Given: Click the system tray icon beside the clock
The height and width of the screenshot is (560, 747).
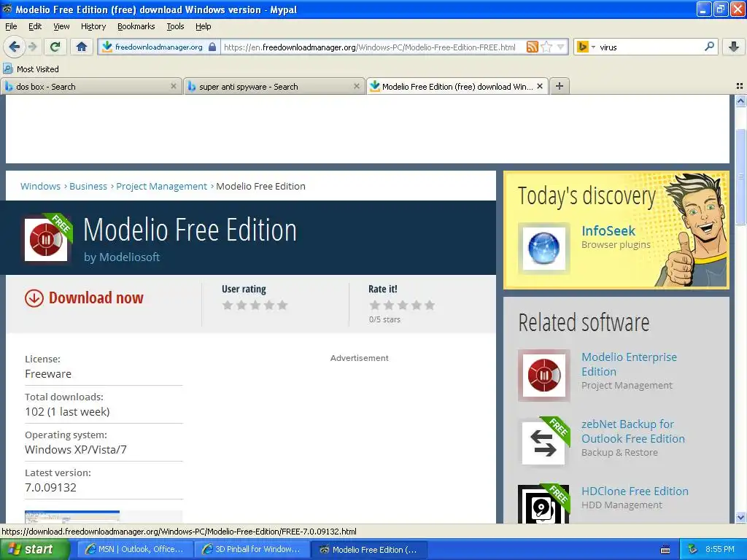Looking at the screenshot, I should click(x=693, y=549).
